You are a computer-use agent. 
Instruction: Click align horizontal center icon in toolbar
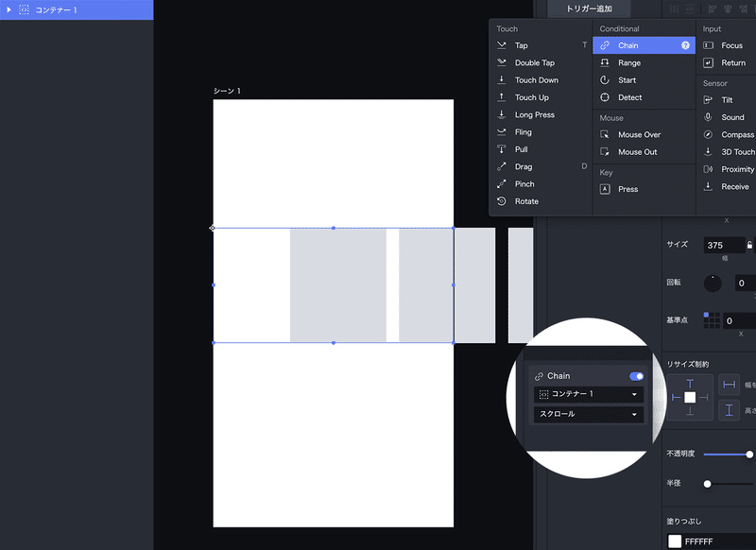(x=728, y=9)
